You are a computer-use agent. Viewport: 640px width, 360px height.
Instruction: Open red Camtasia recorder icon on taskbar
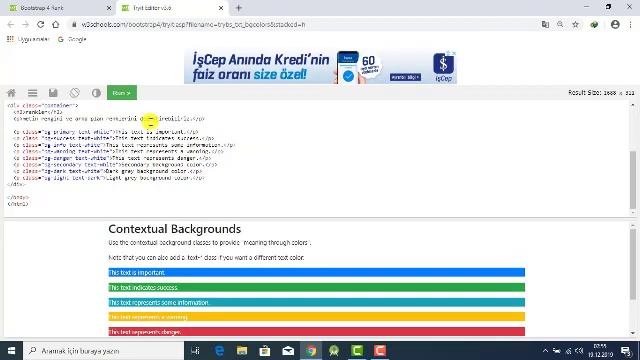380,351
